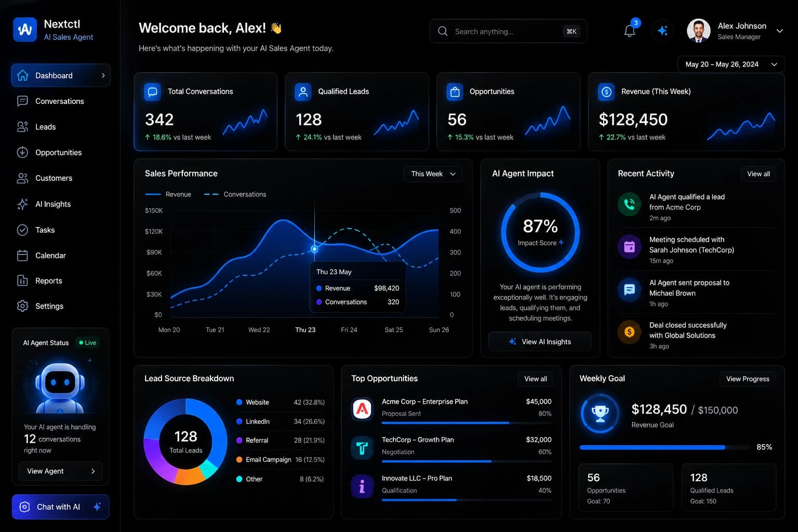The image size is (798, 532).
Task: Click the lead source donut chart
Action: tap(185, 442)
